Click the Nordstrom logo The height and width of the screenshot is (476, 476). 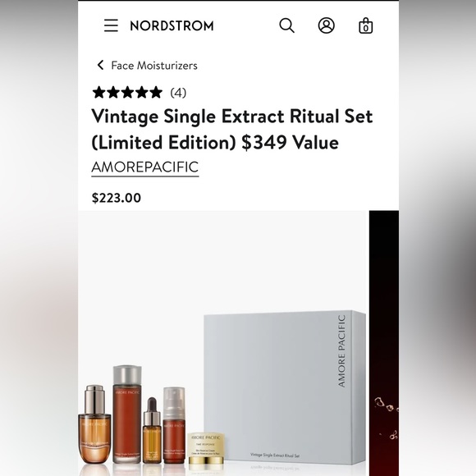pyautogui.click(x=172, y=25)
